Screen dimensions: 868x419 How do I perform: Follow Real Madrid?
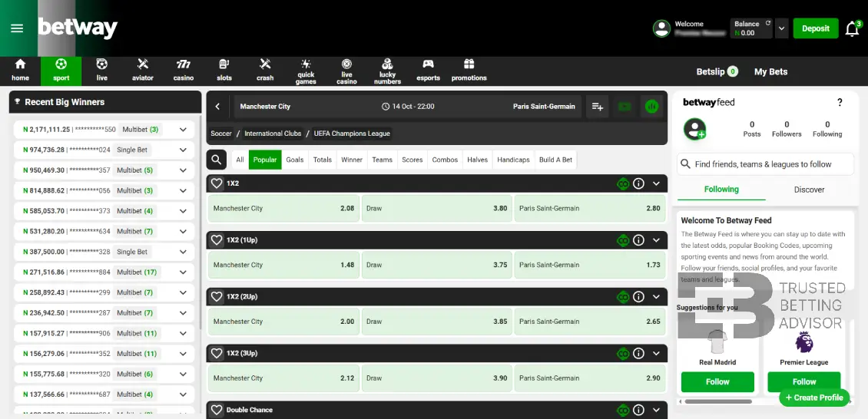point(717,381)
